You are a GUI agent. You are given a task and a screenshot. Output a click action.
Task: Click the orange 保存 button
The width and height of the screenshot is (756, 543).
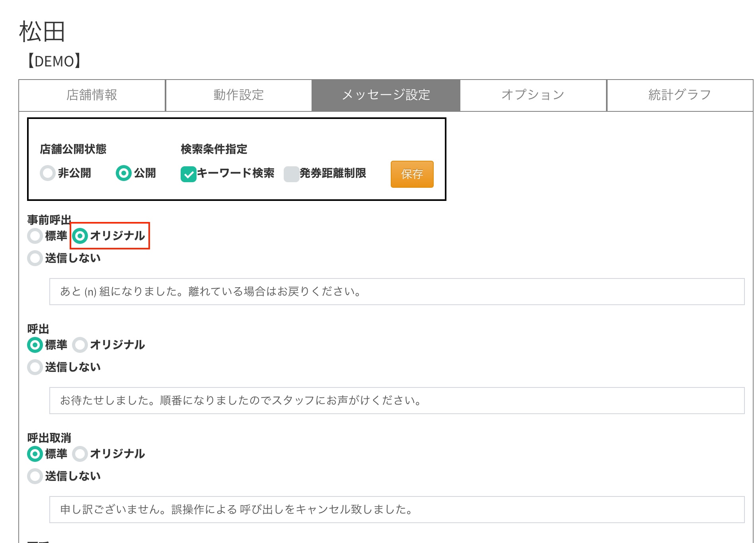click(x=412, y=174)
